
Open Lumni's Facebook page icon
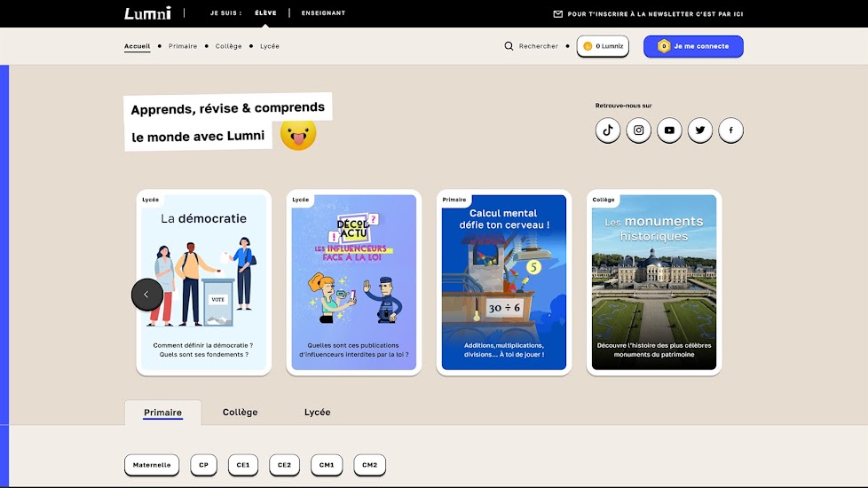(x=730, y=130)
